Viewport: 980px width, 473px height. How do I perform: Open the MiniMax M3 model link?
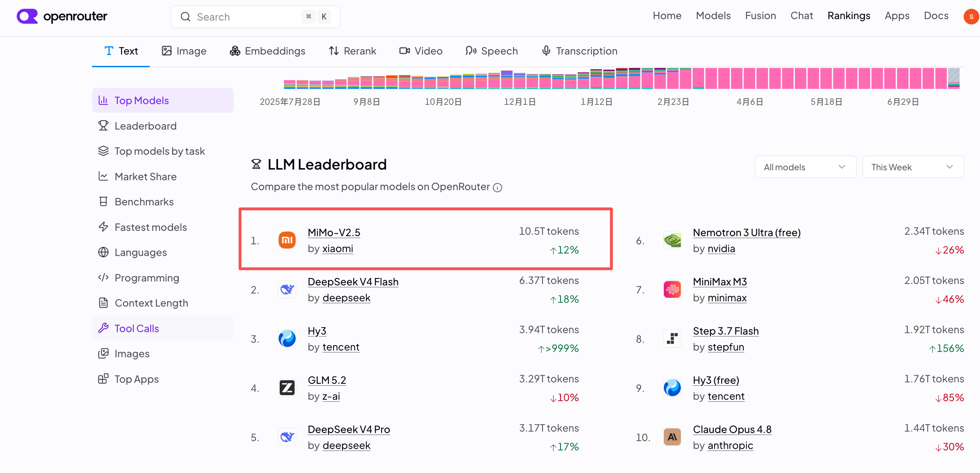pos(720,282)
